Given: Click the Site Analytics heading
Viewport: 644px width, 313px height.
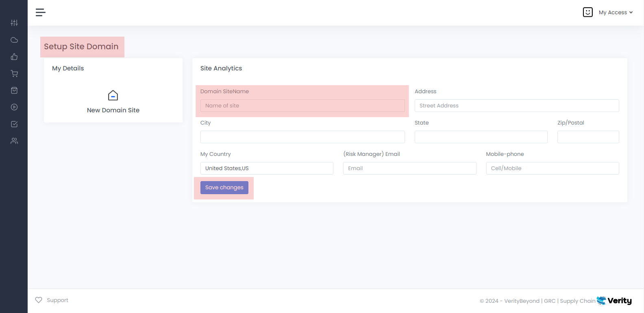Looking at the screenshot, I should click(221, 68).
